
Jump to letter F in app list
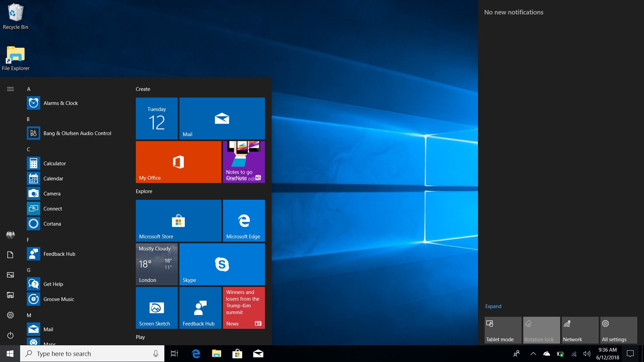click(28, 240)
